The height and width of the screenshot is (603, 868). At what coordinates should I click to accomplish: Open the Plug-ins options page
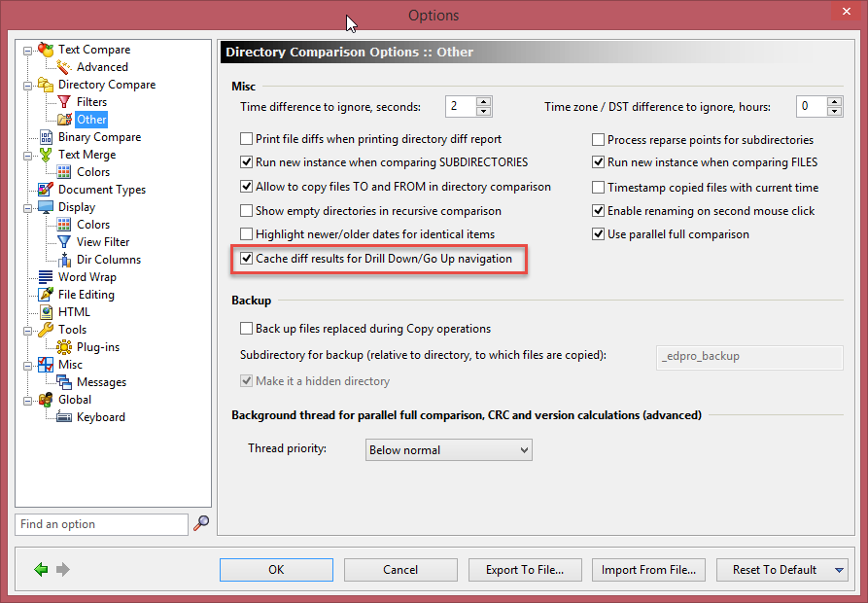[x=98, y=347]
